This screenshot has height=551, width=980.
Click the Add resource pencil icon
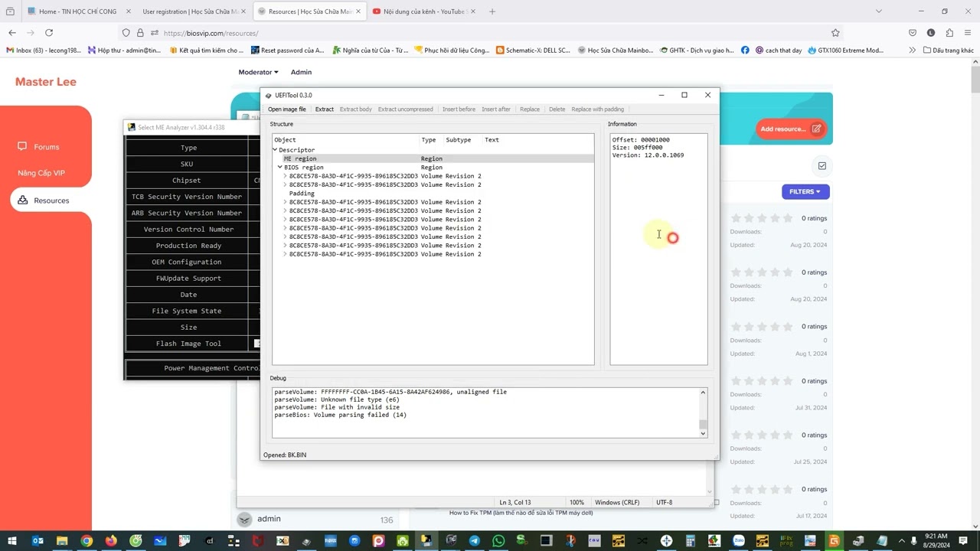(816, 129)
